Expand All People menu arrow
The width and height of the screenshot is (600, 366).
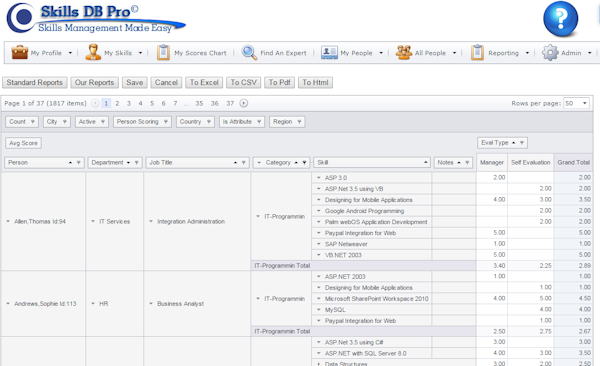[x=455, y=53]
